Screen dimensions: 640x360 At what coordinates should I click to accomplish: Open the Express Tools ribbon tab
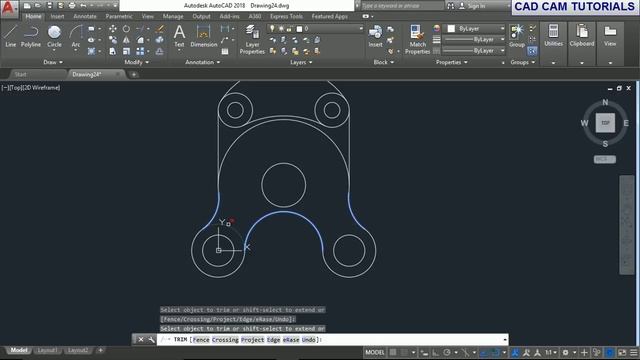pos(286,16)
